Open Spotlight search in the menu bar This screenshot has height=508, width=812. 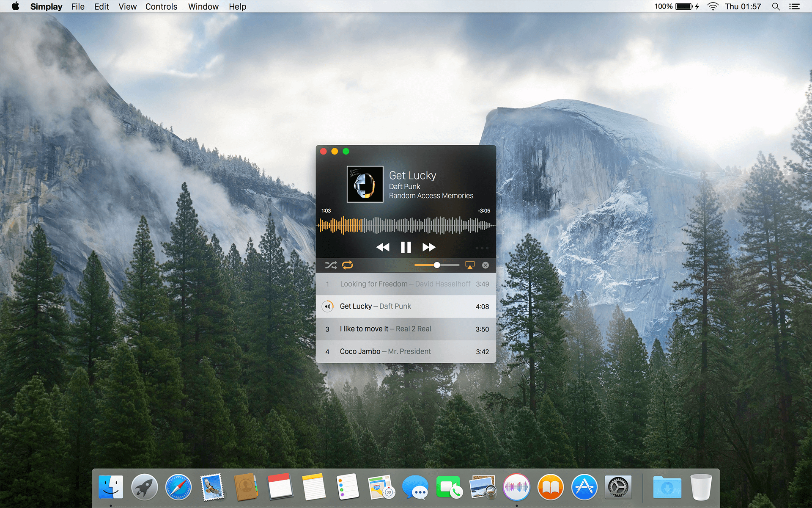pos(776,6)
